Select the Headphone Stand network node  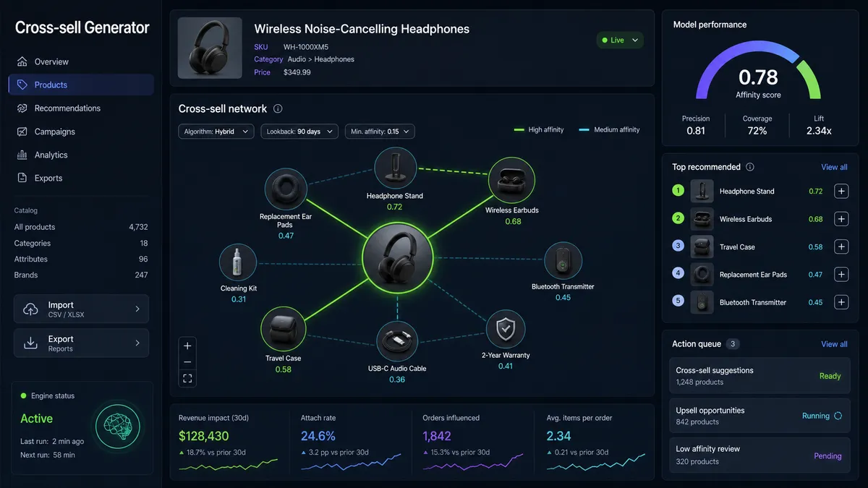[x=395, y=168]
